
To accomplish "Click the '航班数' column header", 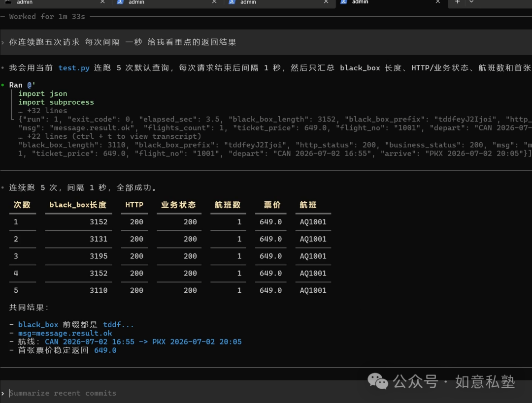I will 228,205.
